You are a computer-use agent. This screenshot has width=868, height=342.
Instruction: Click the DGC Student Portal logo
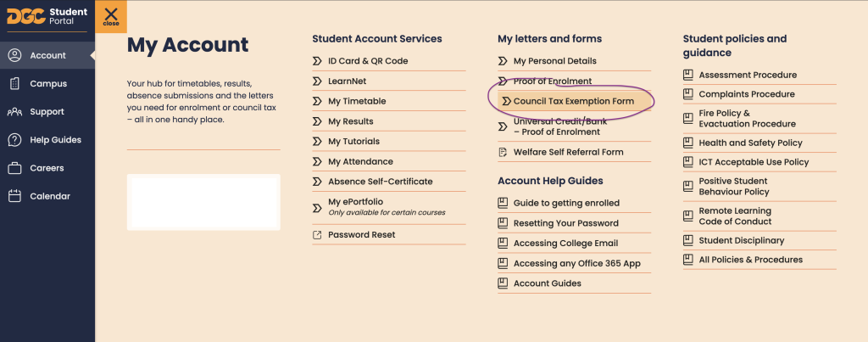click(x=47, y=15)
